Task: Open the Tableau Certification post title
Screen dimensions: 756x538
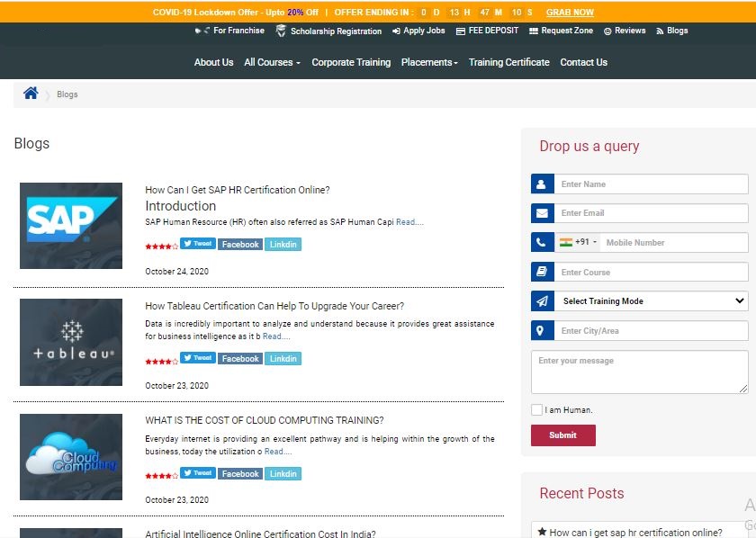Action: 274,306
